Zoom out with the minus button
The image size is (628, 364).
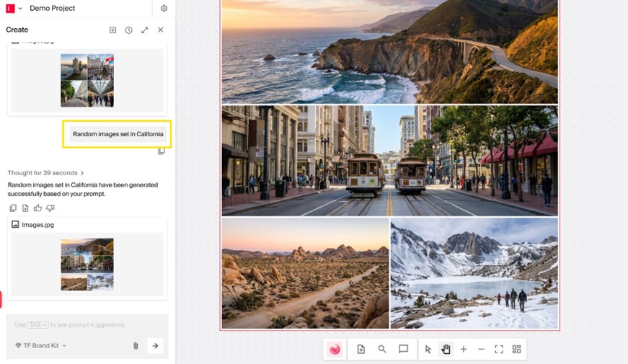click(481, 349)
